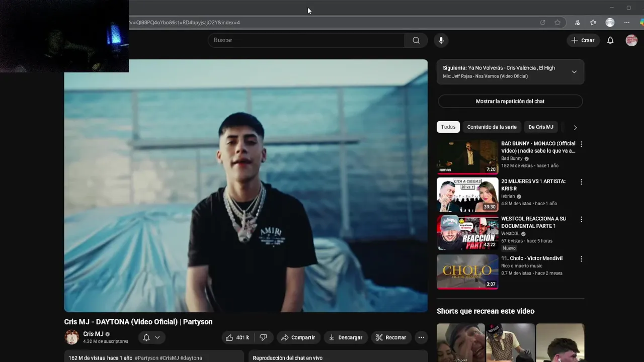This screenshot has height=362, width=644.
Task: Open Cris MJ channel name link
Action: 93,334
